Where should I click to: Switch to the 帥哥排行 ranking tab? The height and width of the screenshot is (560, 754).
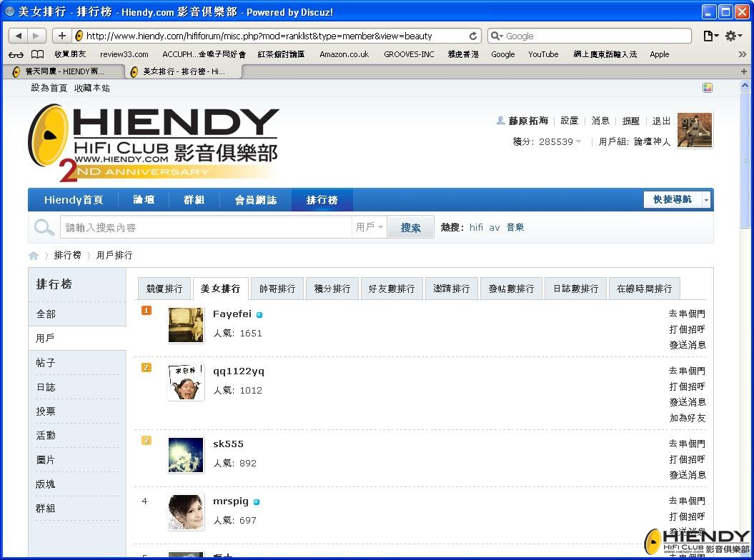point(277,288)
